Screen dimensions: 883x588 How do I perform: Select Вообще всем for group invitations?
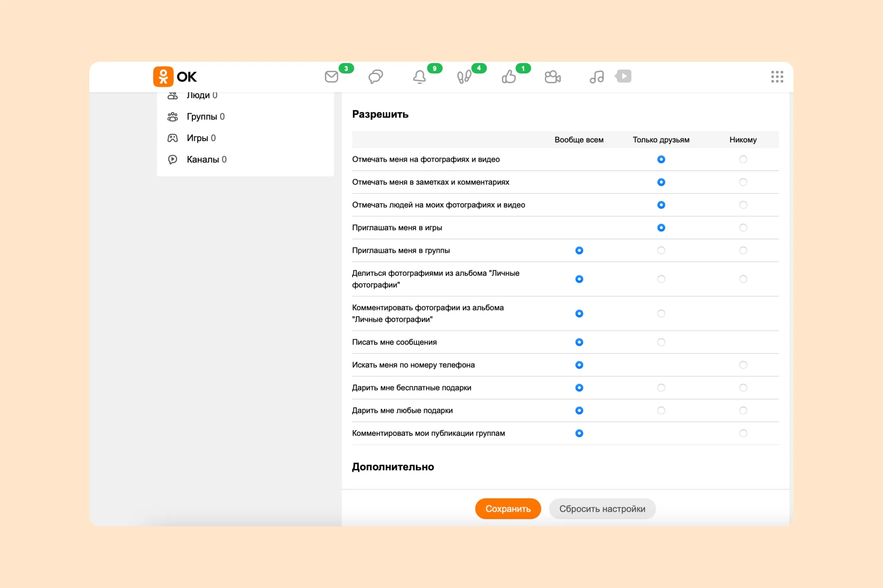point(579,250)
